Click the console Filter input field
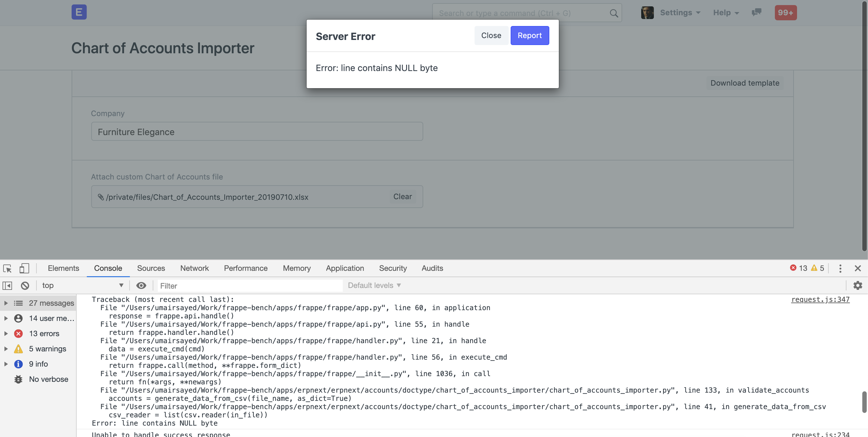 click(249, 285)
